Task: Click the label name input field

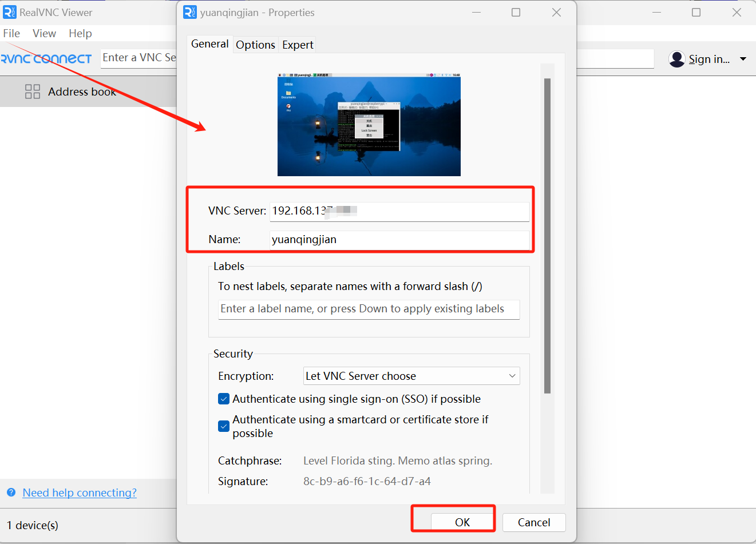Action: (x=369, y=309)
